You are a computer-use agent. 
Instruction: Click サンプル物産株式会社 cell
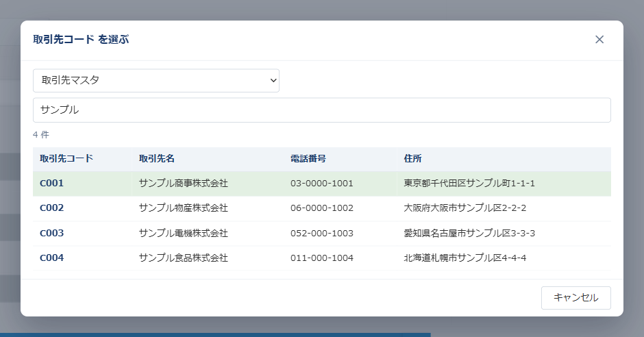click(183, 208)
